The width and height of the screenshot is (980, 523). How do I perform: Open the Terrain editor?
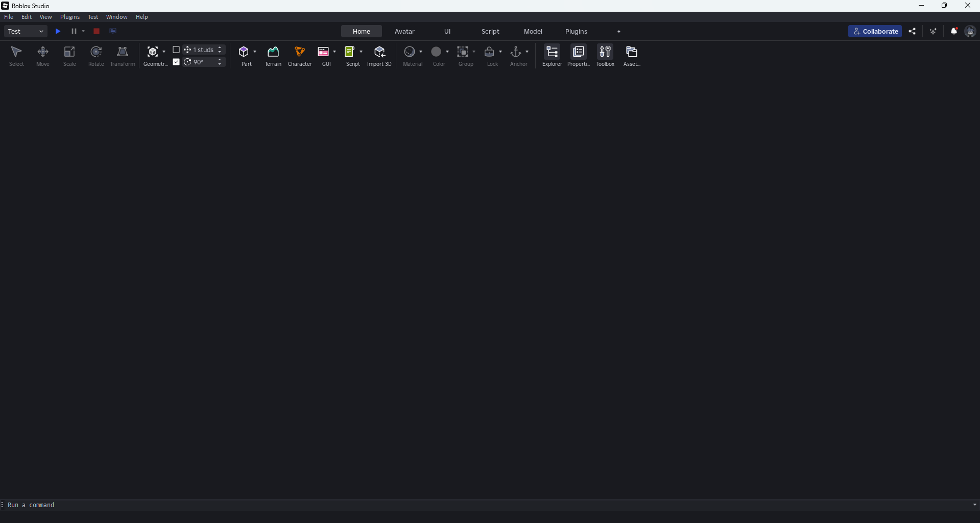(x=273, y=56)
